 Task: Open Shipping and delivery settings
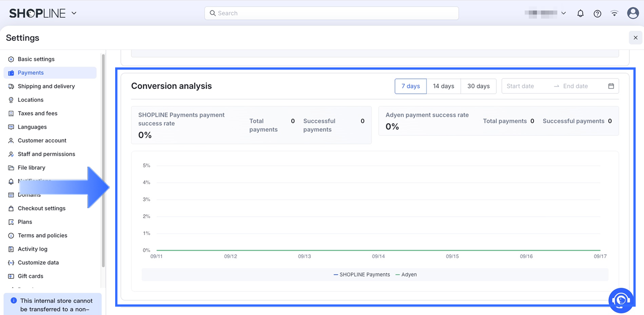[46, 86]
